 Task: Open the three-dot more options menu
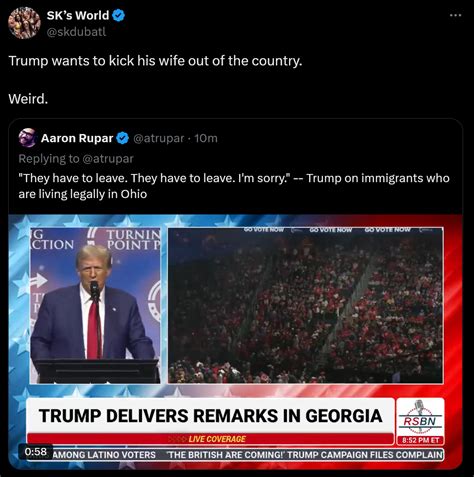[x=455, y=15]
